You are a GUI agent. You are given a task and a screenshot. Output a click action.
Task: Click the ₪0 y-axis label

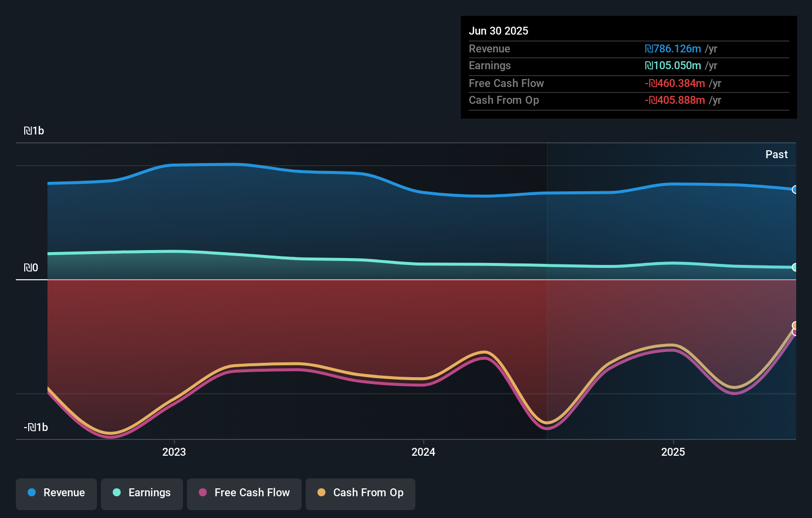[31, 268]
